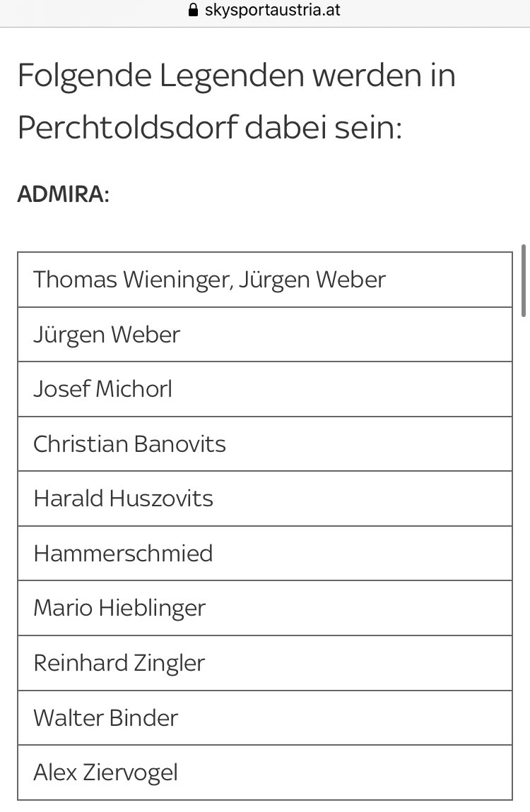
Task: Click the word Huszovits in the table
Action: [x=161, y=498]
